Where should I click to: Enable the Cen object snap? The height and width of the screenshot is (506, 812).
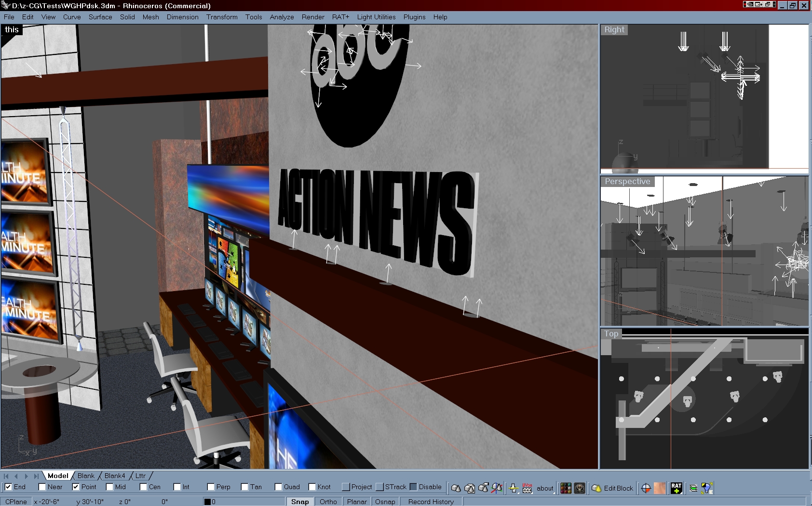(x=143, y=487)
